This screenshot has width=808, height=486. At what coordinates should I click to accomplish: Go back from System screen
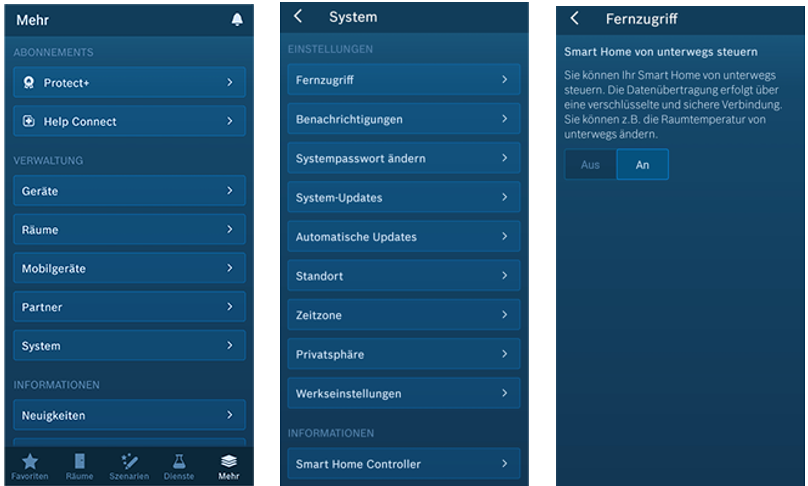click(x=298, y=17)
